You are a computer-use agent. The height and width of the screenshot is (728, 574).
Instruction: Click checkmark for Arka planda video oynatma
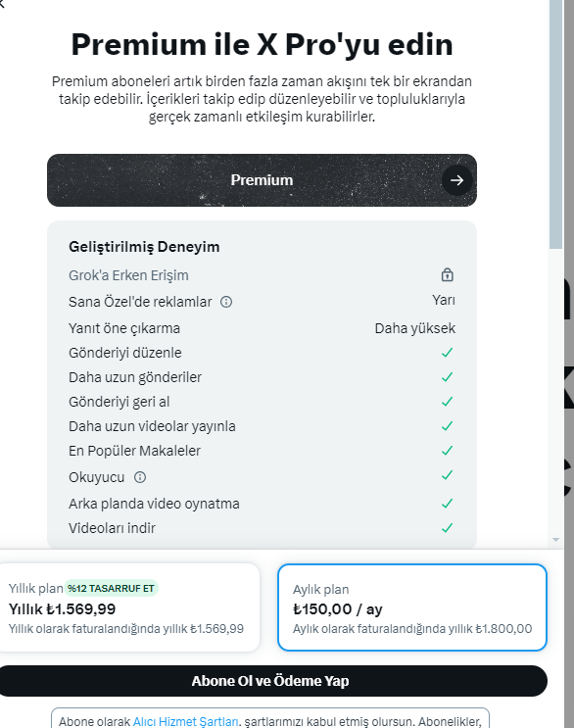pyautogui.click(x=447, y=504)
